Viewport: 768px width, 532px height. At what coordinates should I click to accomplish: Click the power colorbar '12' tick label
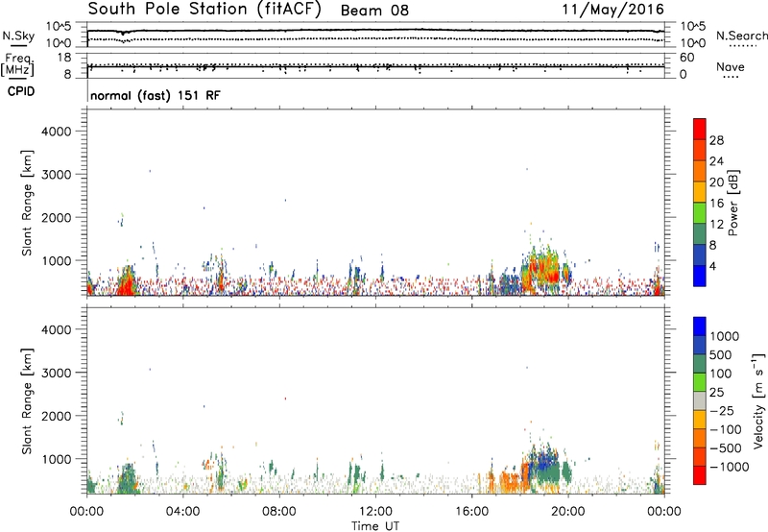[716, 225]
